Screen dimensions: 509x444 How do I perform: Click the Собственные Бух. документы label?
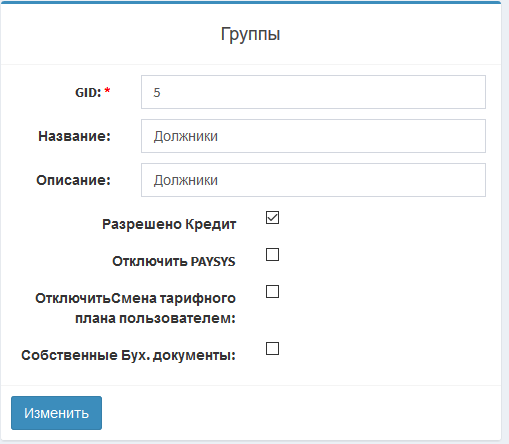pyautogui.click(x=128, y=355)
